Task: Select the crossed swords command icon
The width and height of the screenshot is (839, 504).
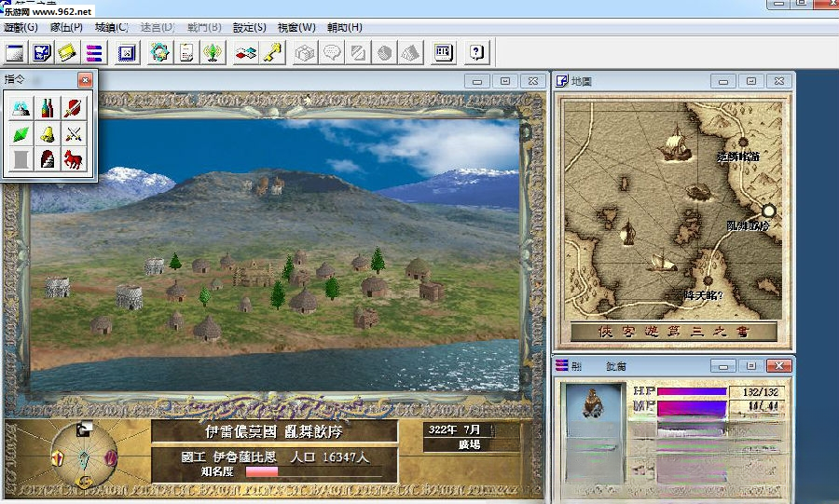Action: 74,134
